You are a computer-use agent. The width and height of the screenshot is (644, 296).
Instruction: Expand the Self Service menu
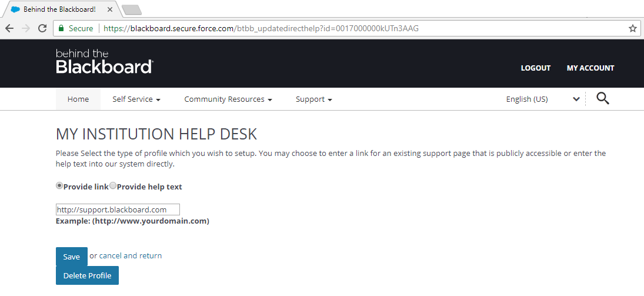tap(136, 99)
